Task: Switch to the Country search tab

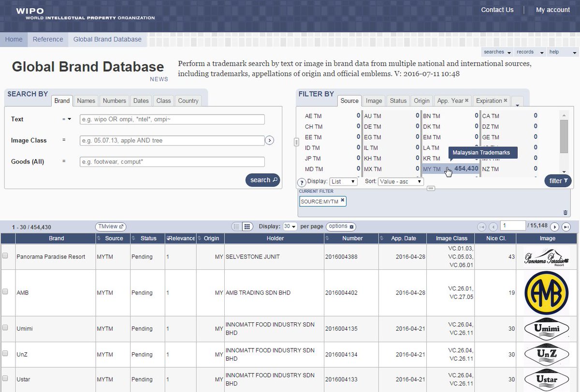Action: 188,101
